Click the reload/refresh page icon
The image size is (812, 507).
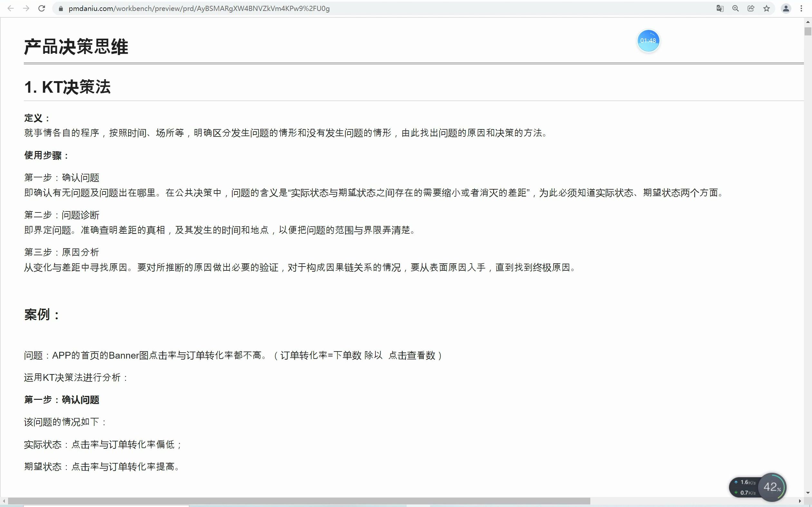42,8
